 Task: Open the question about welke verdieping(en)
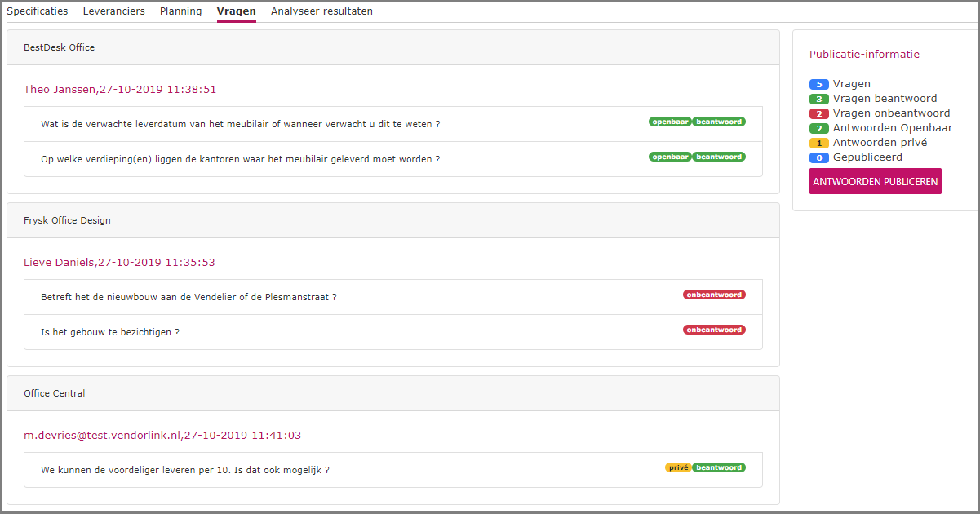393,159
